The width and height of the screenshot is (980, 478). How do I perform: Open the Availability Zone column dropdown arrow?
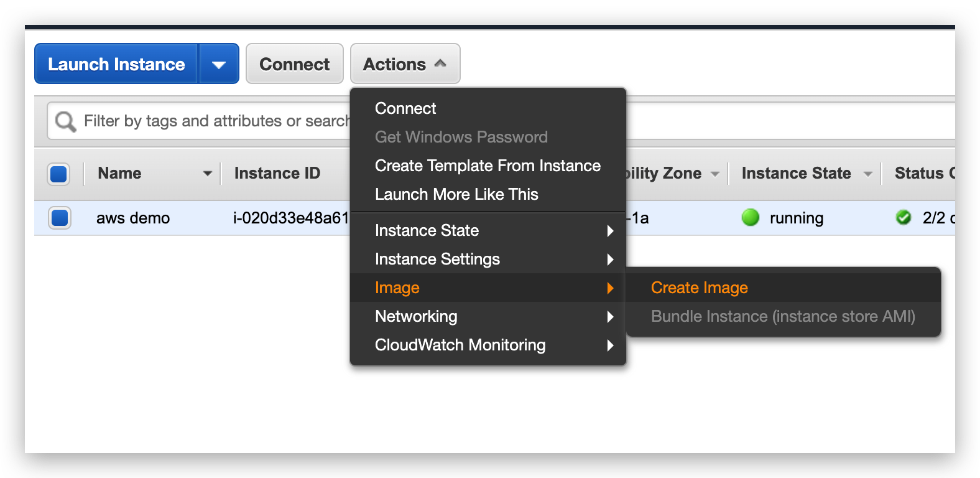tap(715, 174)
